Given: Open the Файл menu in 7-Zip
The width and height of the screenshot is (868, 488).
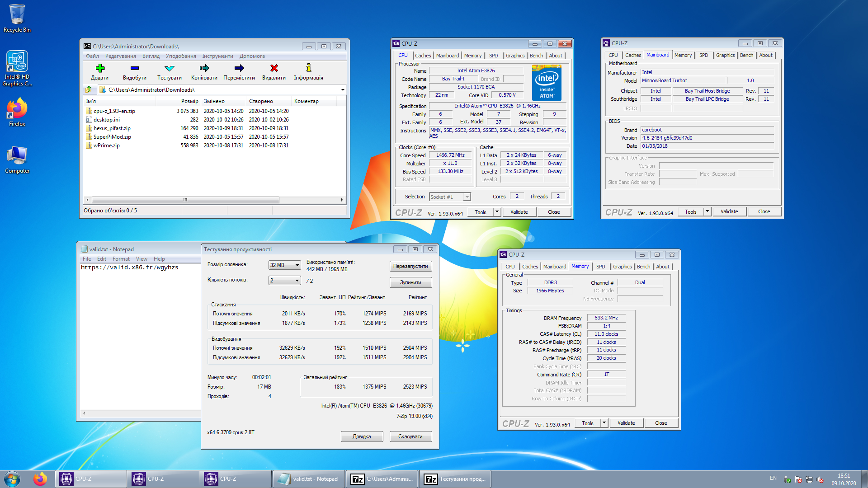Looking at the screenshot, I should pyautogui.click(x=92, y=56).
